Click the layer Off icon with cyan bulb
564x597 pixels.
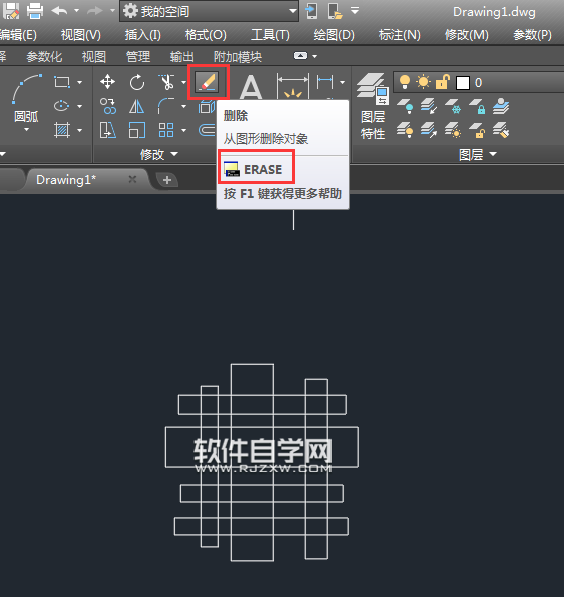pos(405,106)
